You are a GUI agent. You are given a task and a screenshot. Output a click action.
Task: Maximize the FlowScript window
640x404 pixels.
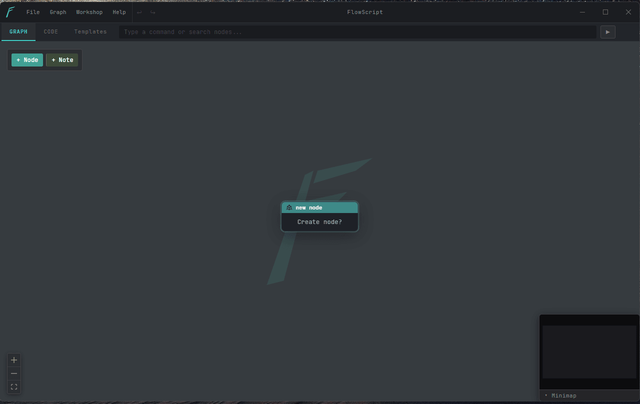(x=605, y=12)
